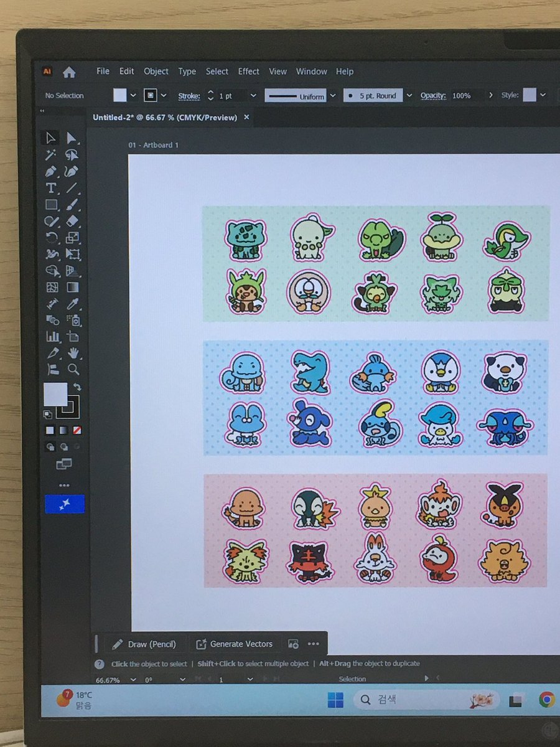Open the graphic Style dropdown

[543, 95]
